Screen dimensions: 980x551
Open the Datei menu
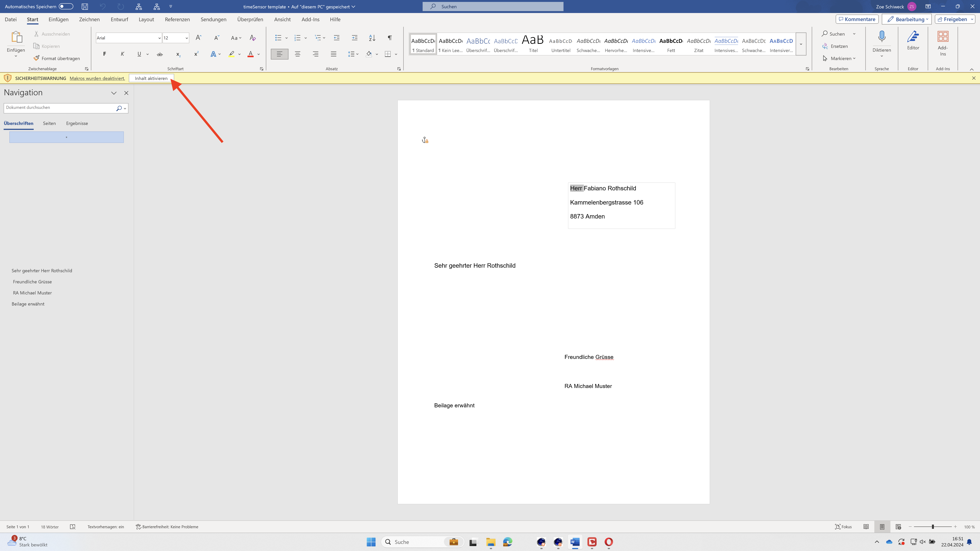pyautogui.click(x=11, y=19)
